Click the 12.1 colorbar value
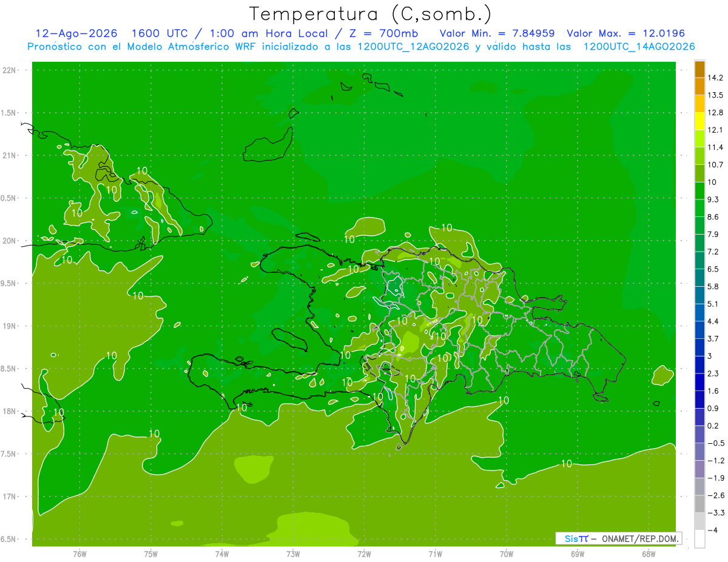This screenshot has height=562, width=728. (x=715, y=130)
